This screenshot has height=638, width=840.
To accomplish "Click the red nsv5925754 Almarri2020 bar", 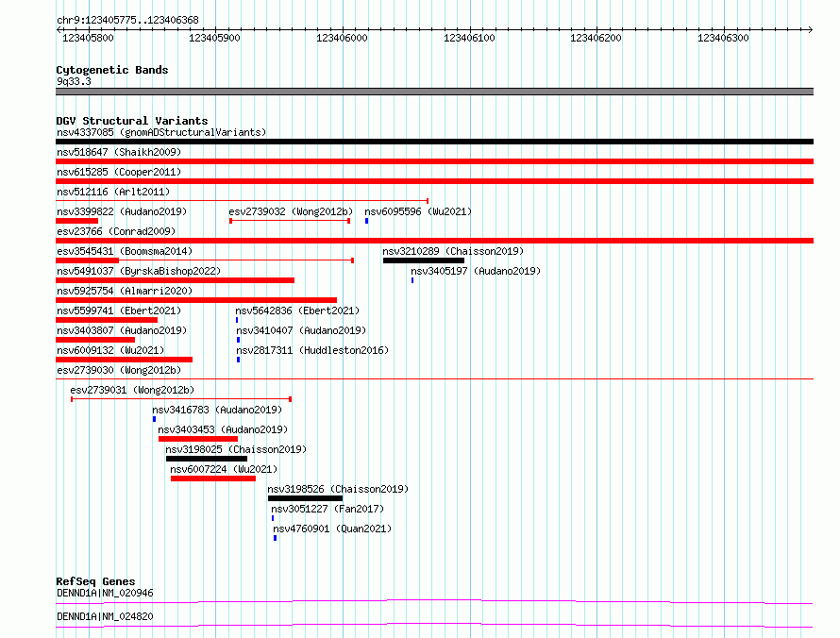I will pos(196,300).
